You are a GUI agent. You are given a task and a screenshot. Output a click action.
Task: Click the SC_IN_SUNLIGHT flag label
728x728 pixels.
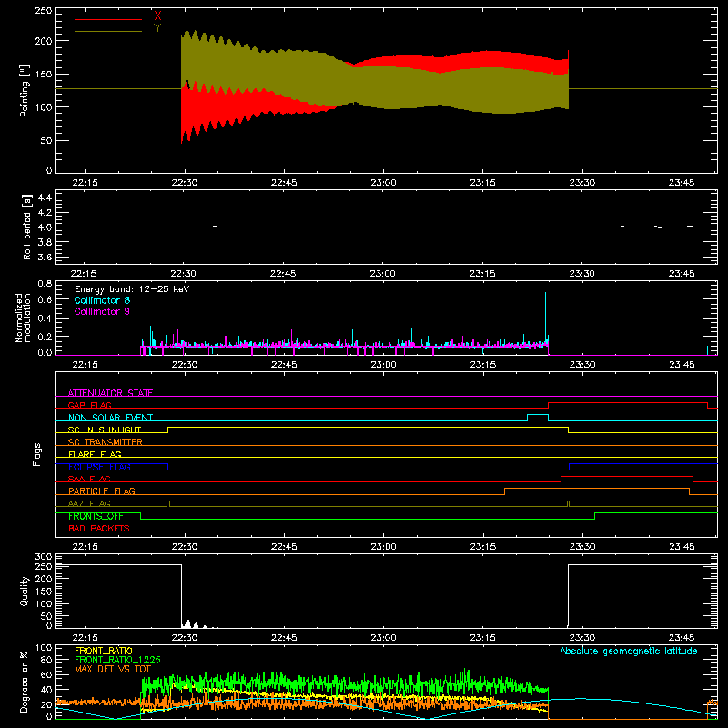point(105,430)
